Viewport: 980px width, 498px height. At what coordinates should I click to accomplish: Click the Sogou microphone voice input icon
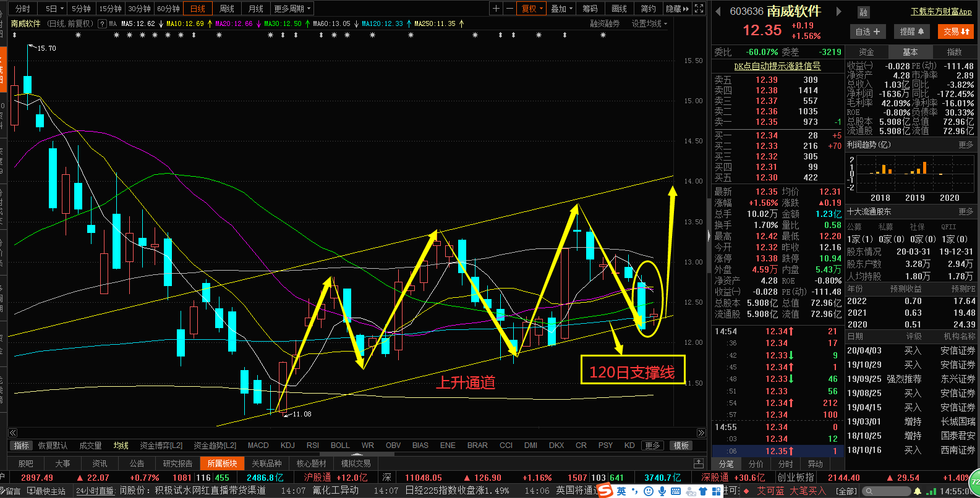(x=662, y=491)
